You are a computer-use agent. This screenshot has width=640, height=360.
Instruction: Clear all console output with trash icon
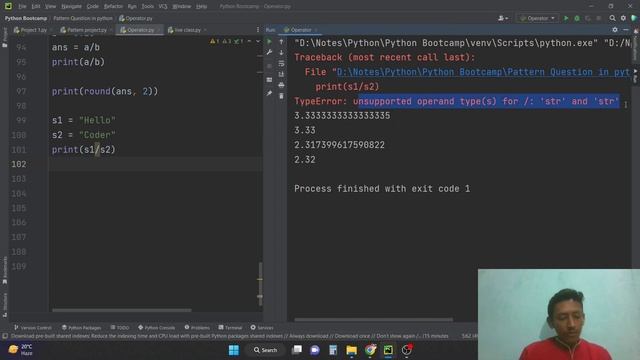point(281,96)
